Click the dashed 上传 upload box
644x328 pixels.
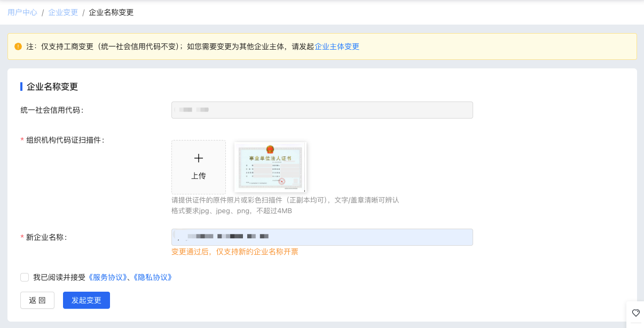pyautogui.click(x=198, y=167)
